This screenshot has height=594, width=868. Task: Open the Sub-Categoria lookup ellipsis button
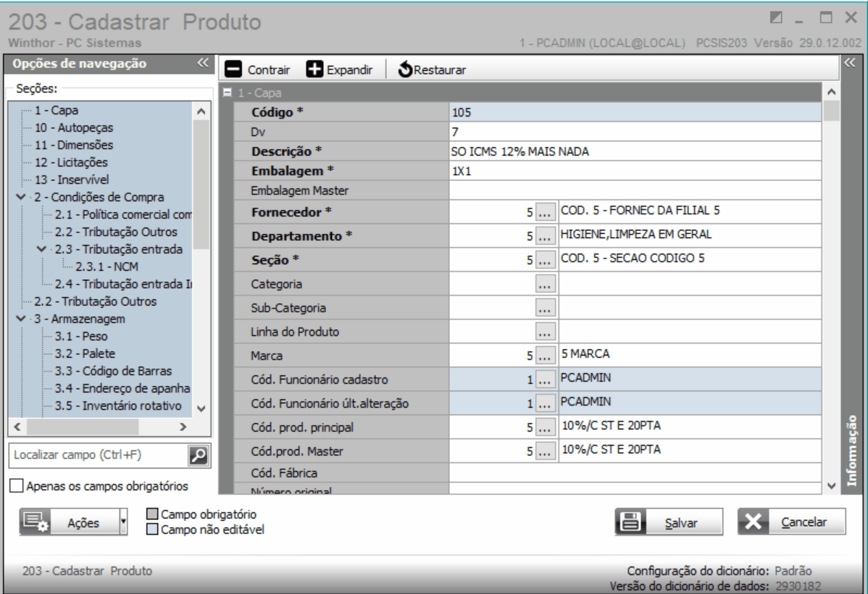tap(545, 307)
